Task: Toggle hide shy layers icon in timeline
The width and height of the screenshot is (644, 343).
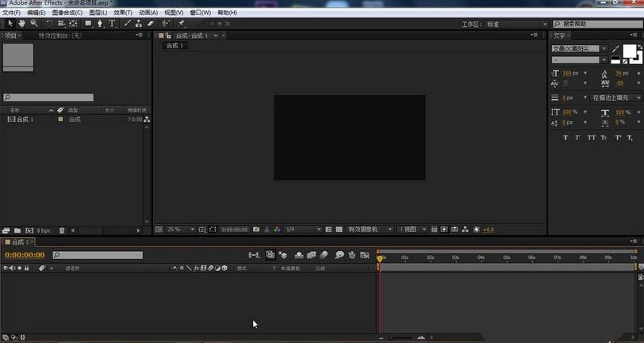Action: (x=299, y=255)
